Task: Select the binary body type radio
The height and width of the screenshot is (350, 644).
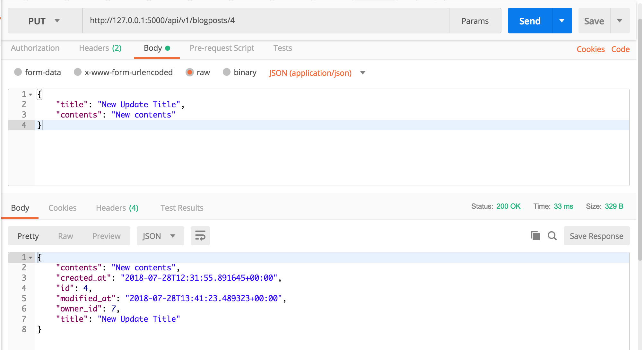Action: point(227,72)
